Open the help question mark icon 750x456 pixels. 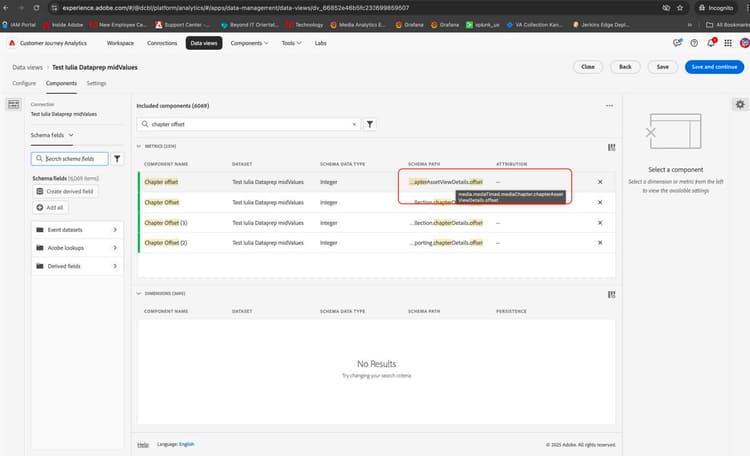coord(694,43)
